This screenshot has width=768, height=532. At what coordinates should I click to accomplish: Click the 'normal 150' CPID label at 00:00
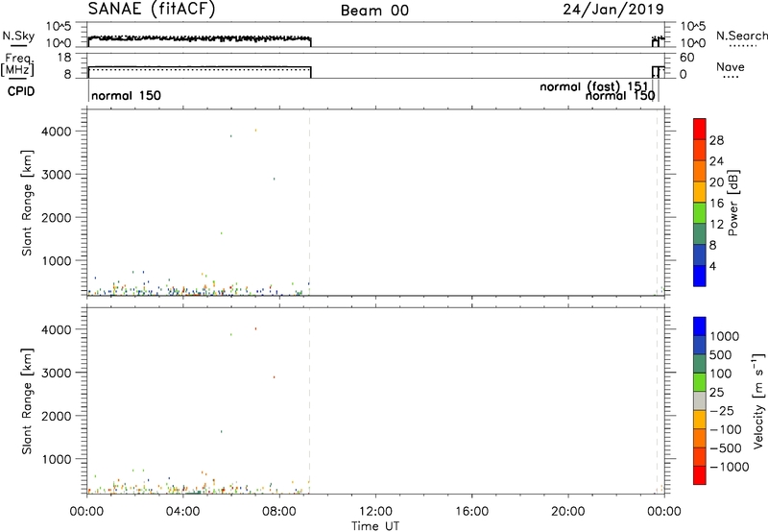[x=126, y=95]
